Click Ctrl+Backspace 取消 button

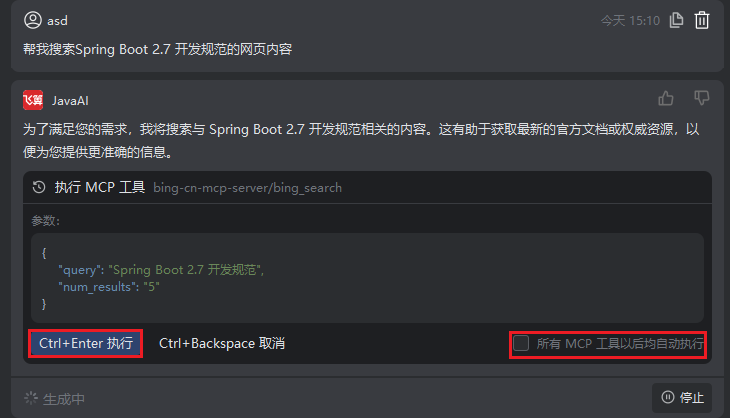[x=222, y=344]
